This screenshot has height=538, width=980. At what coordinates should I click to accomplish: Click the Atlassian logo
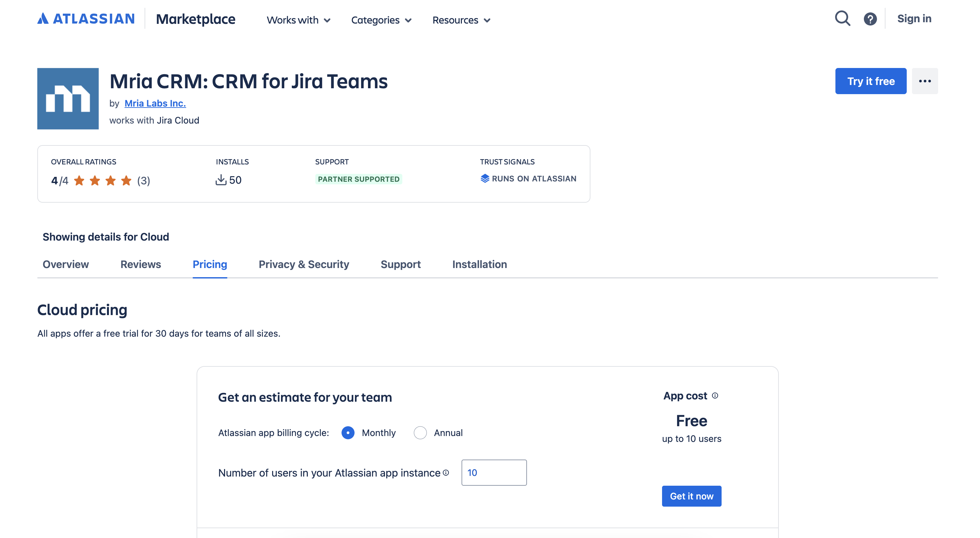[x=86, y=19]
